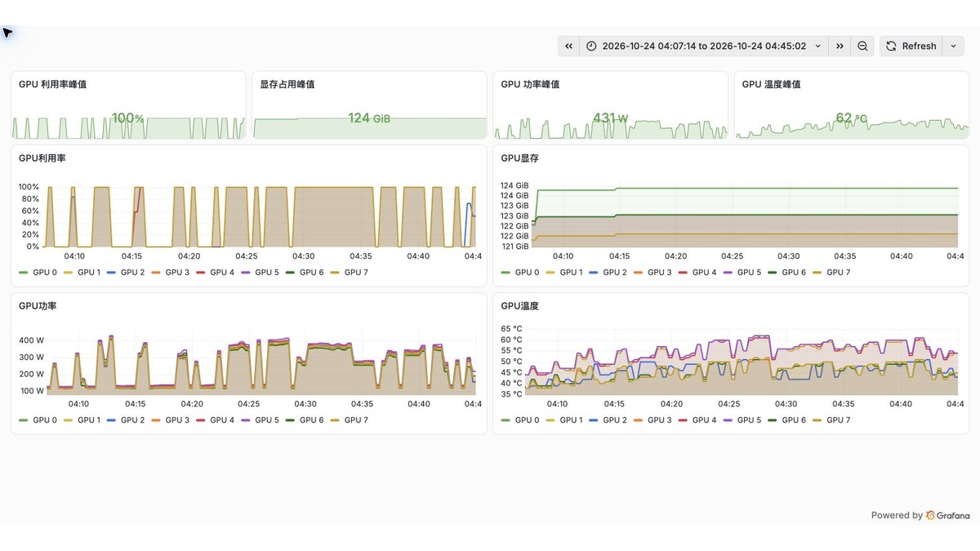Click GPU 7 color swatch in GPU显存 legend
The width and height of the screenshot is (980, 551).
[x=817, y=273]
